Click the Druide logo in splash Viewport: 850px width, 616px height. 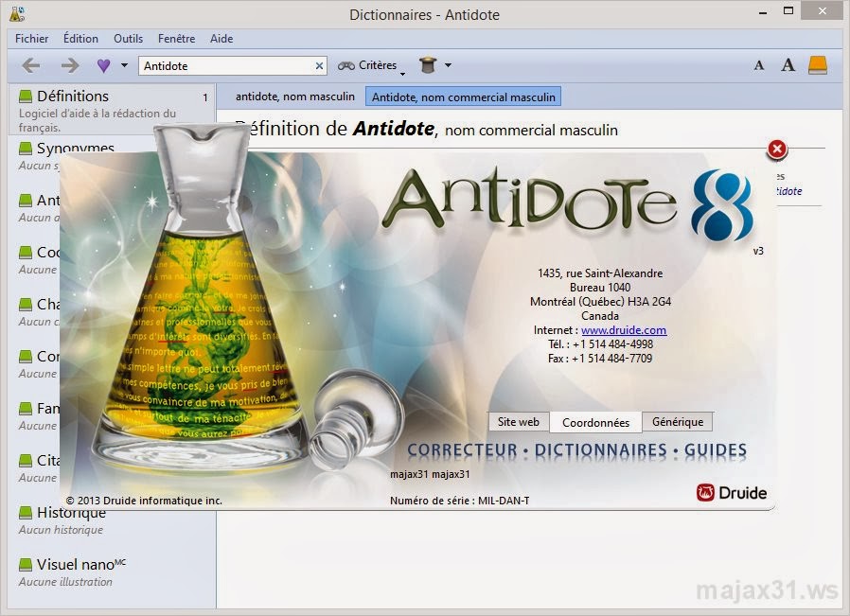click(732, 492)
